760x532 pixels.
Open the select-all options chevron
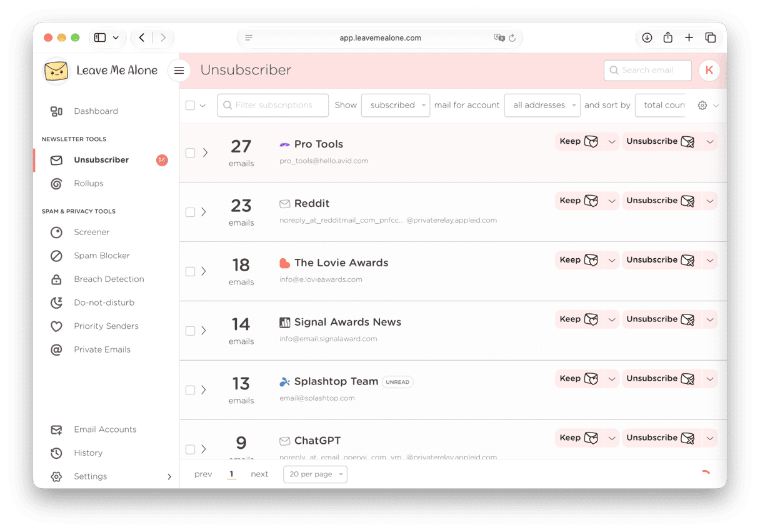(x=202, y=106)
